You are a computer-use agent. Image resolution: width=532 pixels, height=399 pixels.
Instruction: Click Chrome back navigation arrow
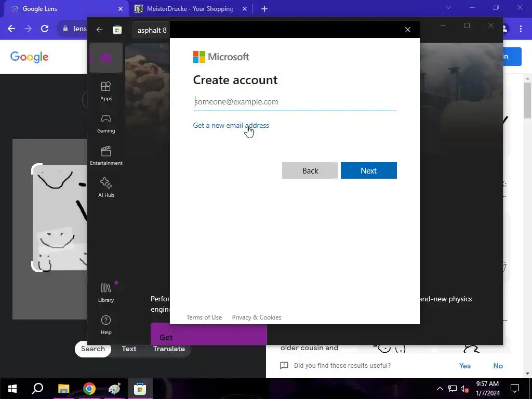point(11,29)
